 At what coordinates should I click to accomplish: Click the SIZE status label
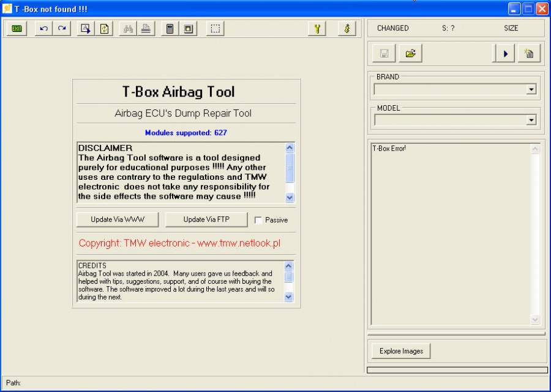click(511, 28)
